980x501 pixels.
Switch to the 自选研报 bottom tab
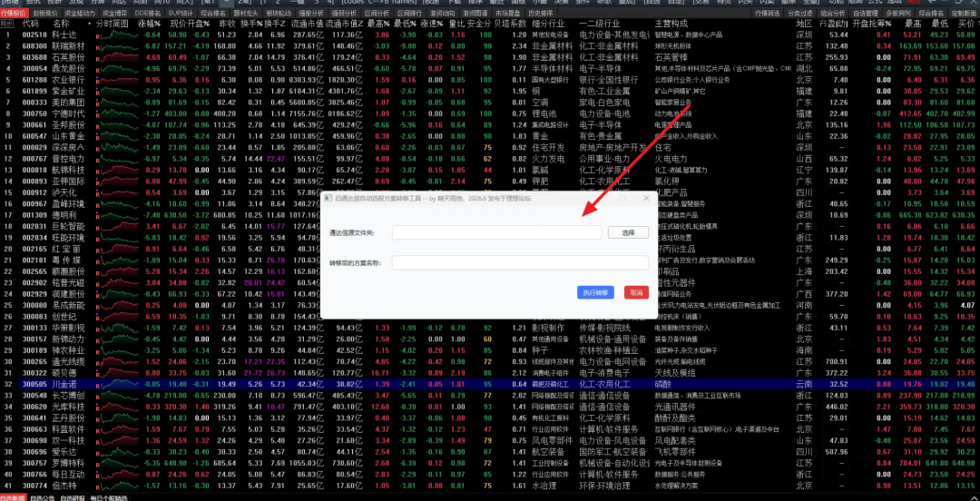click(x=72, y=497)
